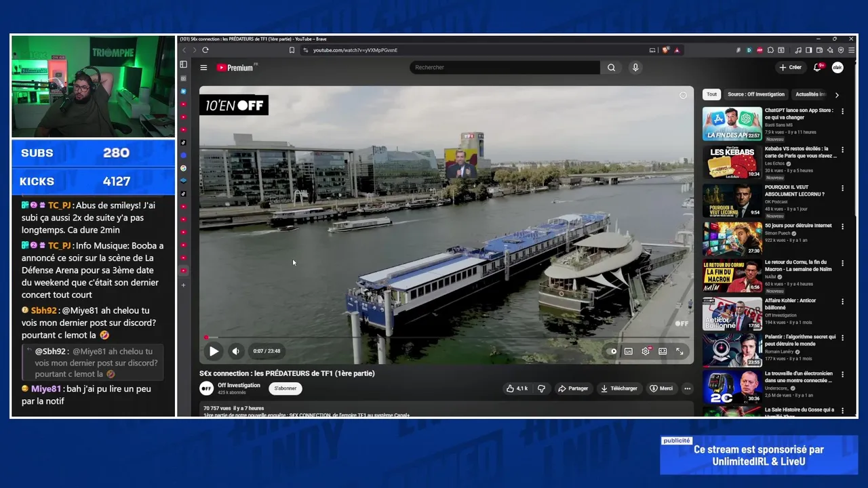Image resolution: width=868 pixels, height=488 pixels.
Task: Open options for Kebabs VS restos video
Action: pos(843,150)
